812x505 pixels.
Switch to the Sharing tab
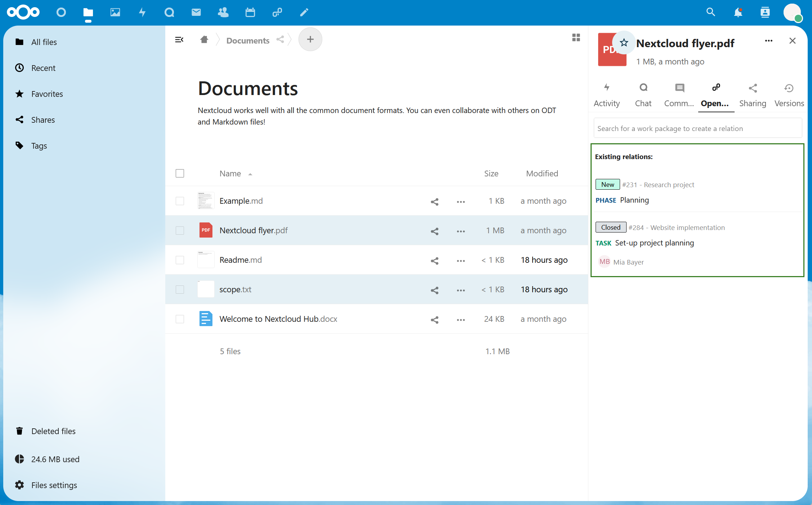[753, 95]
